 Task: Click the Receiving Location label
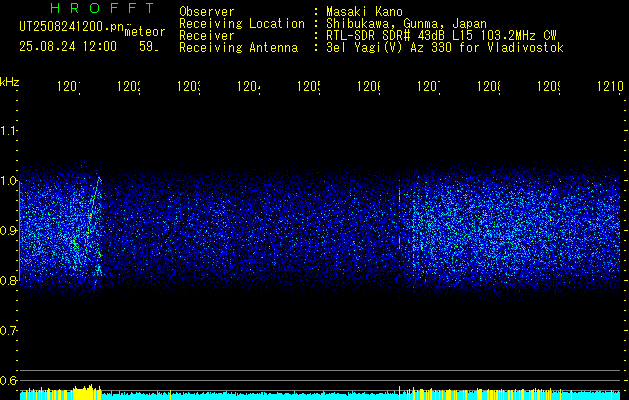click(x=242, y=24)
